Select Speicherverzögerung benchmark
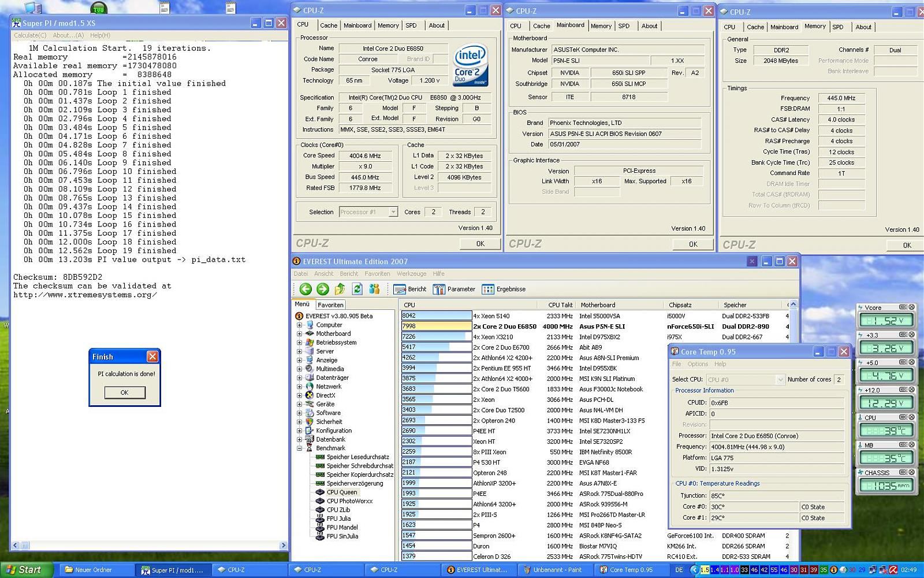The width and height of the screenshot is (924, 578). click(x=355, y=483)
